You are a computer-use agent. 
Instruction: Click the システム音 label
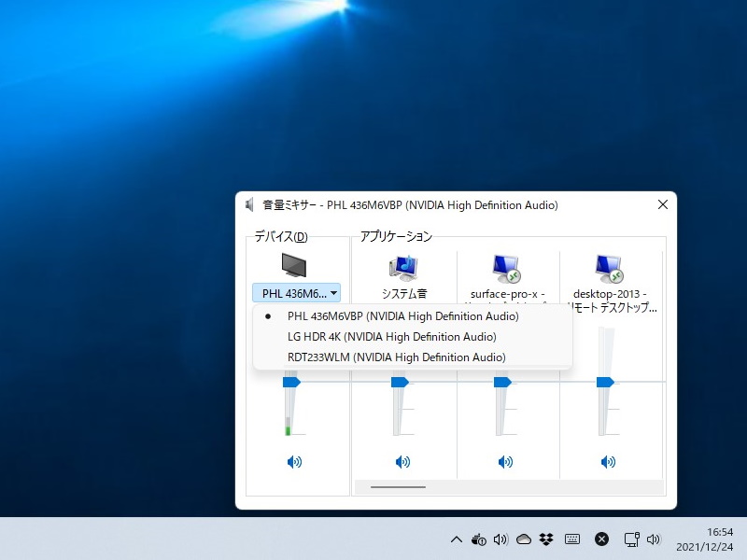(404, 294)
